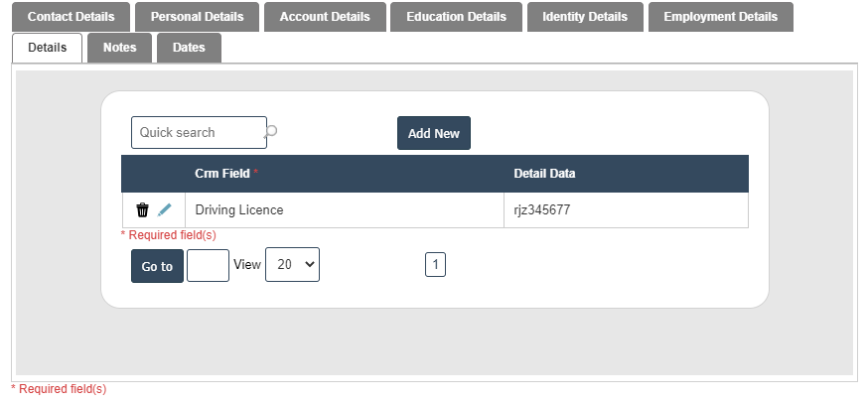Click the Go to button
Viewport: 868px width, 403px height.
click(157, 266)
